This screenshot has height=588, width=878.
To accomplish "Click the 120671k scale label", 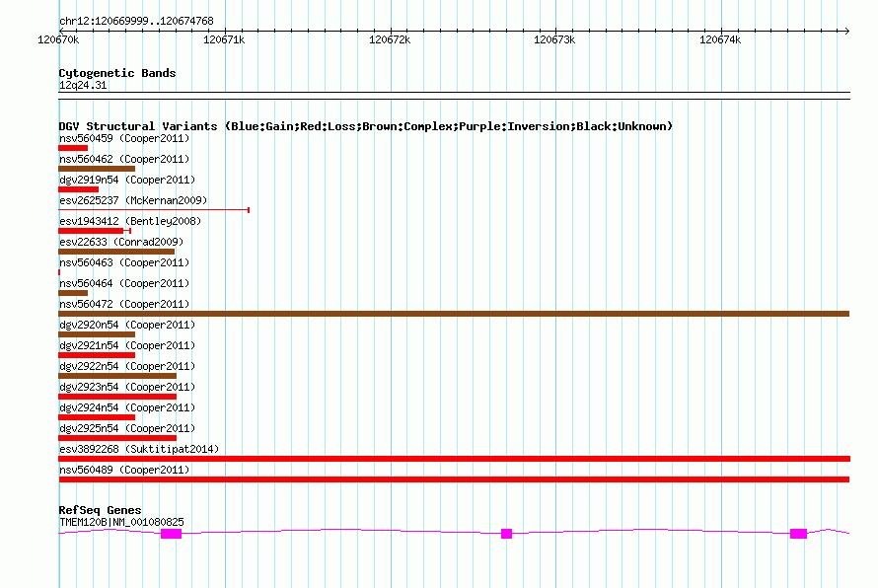I will (x=224, y=39).
